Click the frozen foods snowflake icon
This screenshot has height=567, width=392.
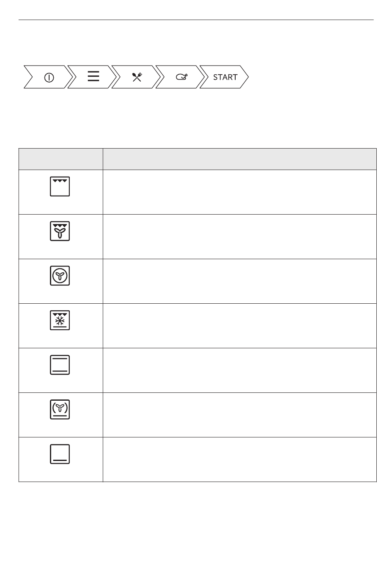(60, 320)
